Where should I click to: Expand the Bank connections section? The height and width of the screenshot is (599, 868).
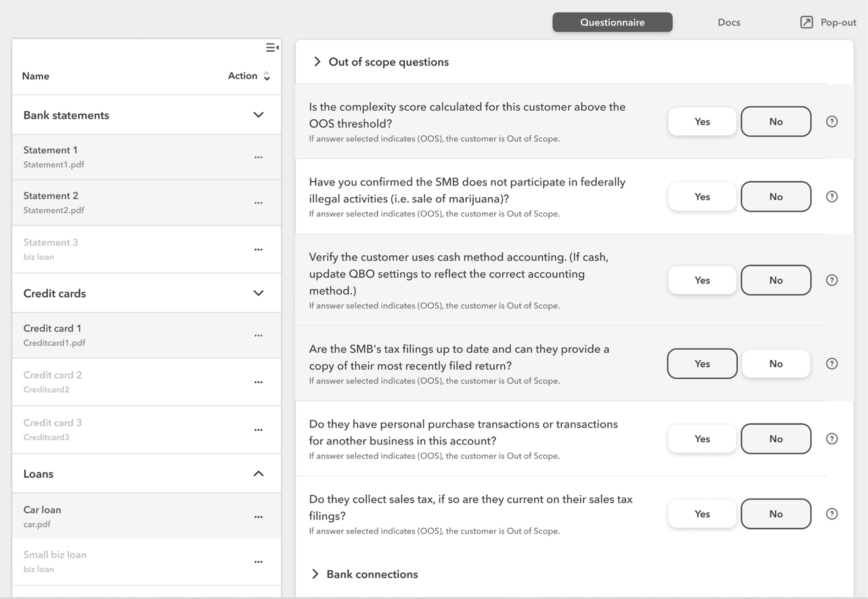(x=315, y=574)
